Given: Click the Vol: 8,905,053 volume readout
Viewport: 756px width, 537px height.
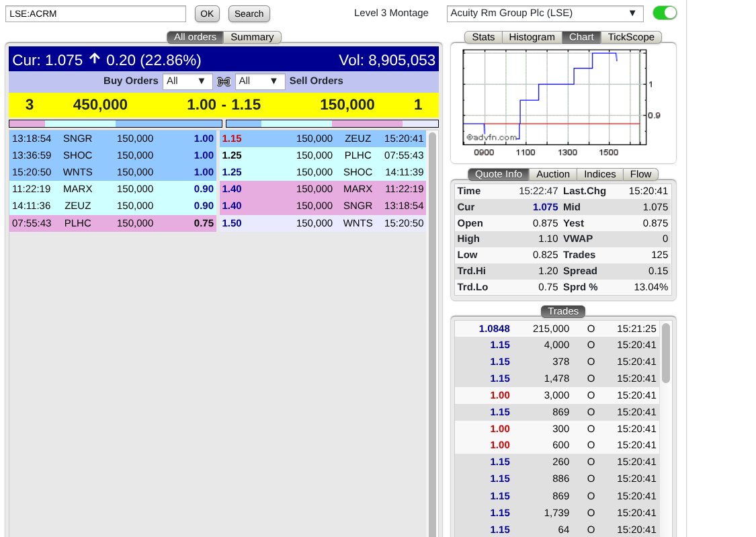Looking at the screenshot, I should pos(386,60).
